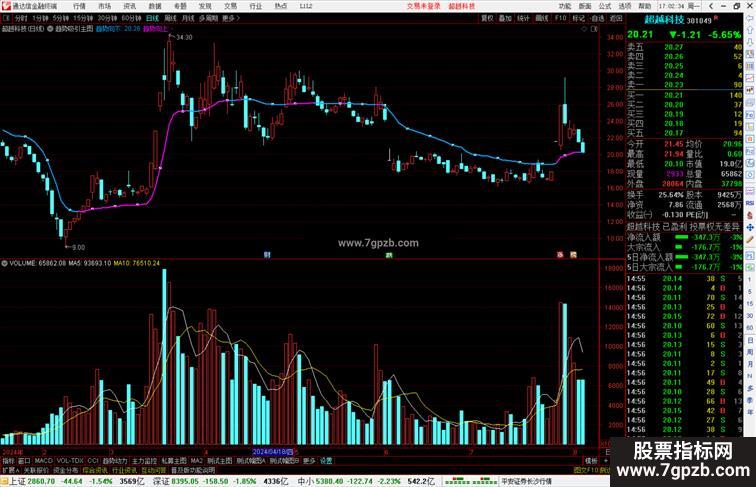The height and width of the screenshot is (487, 756).
Task: Open the 资讯 menu
Action: point(130,6)
